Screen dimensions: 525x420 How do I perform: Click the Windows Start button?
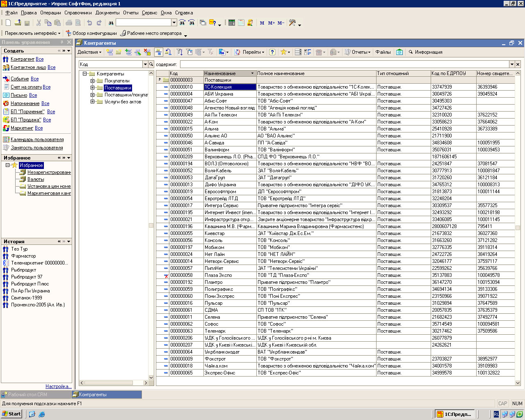coord(11,414)
